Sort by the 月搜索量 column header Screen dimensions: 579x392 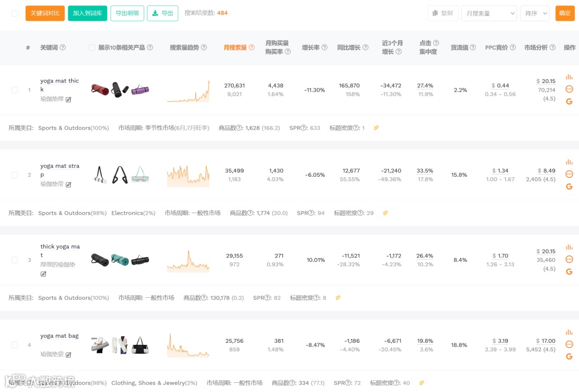[236, 47]
